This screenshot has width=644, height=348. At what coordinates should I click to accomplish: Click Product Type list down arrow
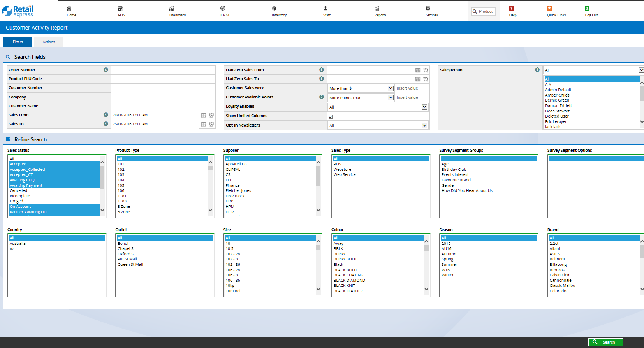(210, 210)
